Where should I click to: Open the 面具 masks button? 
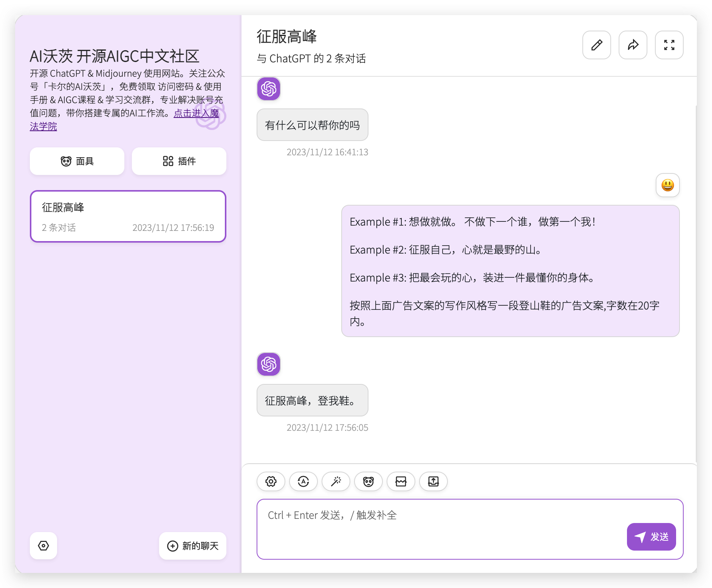pyautogui.click(x=77, y=161)
